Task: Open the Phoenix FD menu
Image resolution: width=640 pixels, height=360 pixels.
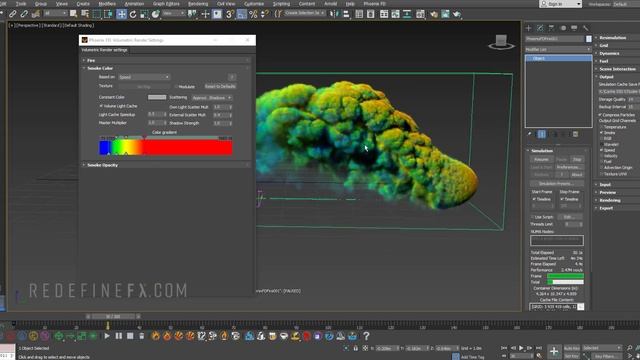Action: [374, 4]
